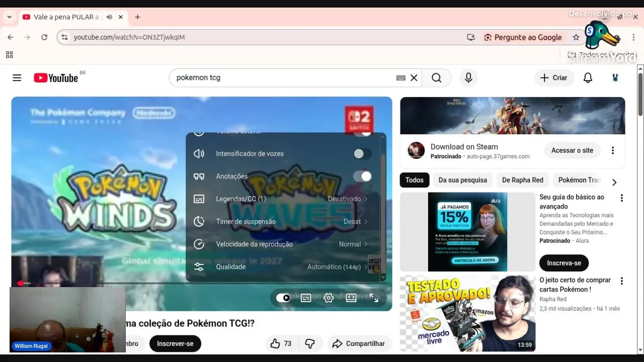644x362 pixels.
Task: Select the Todos chip
Action: pos(415,180)
